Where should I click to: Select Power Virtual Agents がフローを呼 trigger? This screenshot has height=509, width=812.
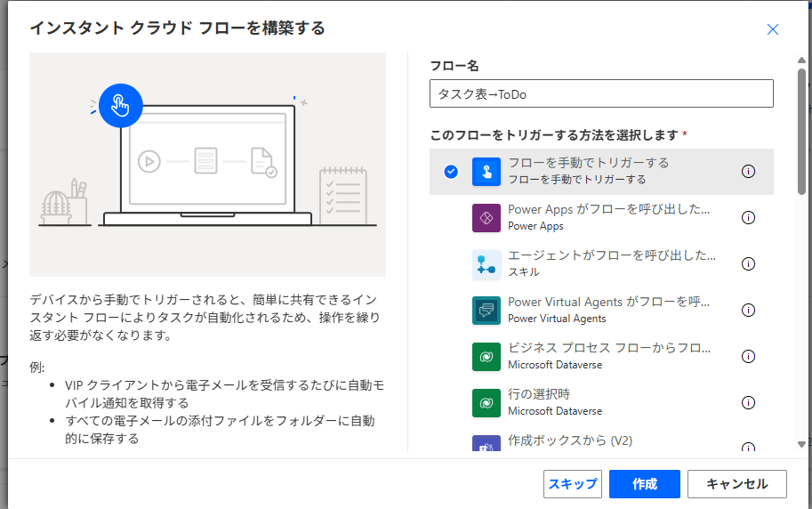point(601,310)
